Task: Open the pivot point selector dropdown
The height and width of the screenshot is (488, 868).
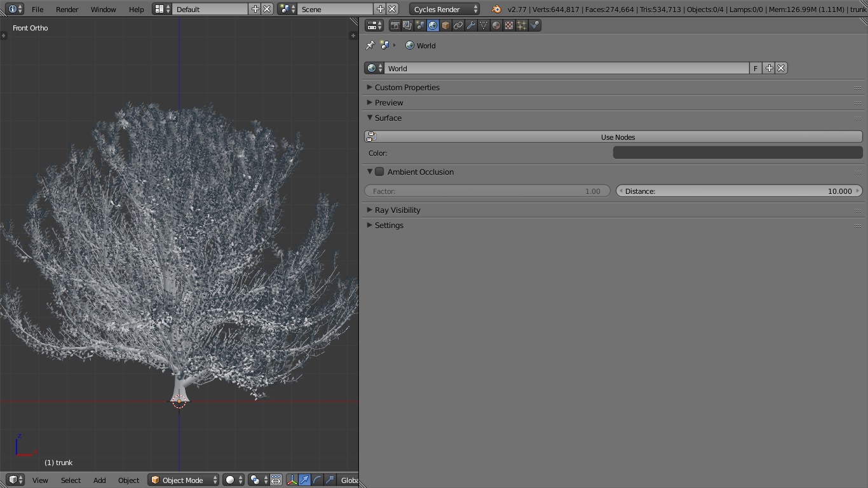Action: tap(259, 480)
